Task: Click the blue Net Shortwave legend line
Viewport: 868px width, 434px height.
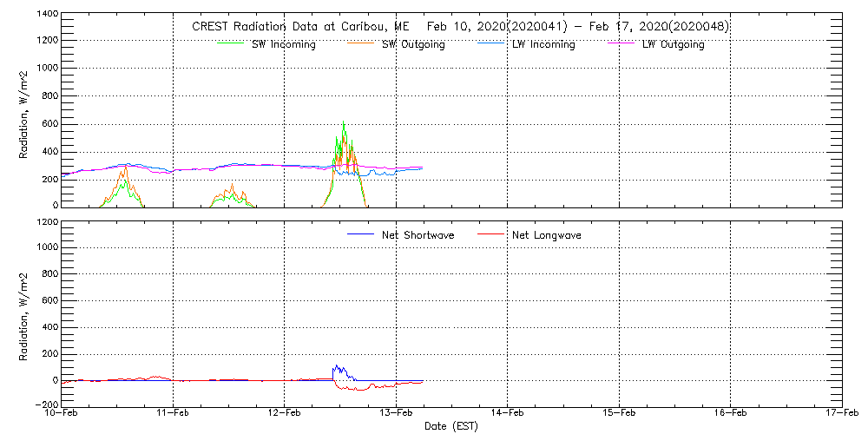Action: tap(360, 234)
